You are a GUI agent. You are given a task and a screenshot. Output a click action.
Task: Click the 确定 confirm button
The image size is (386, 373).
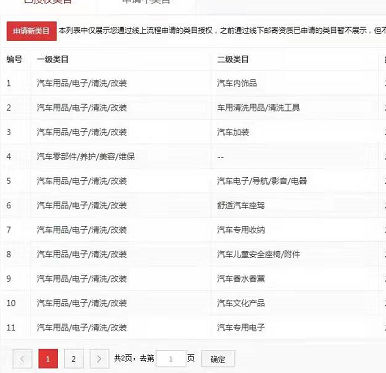(x=218, y=359)
